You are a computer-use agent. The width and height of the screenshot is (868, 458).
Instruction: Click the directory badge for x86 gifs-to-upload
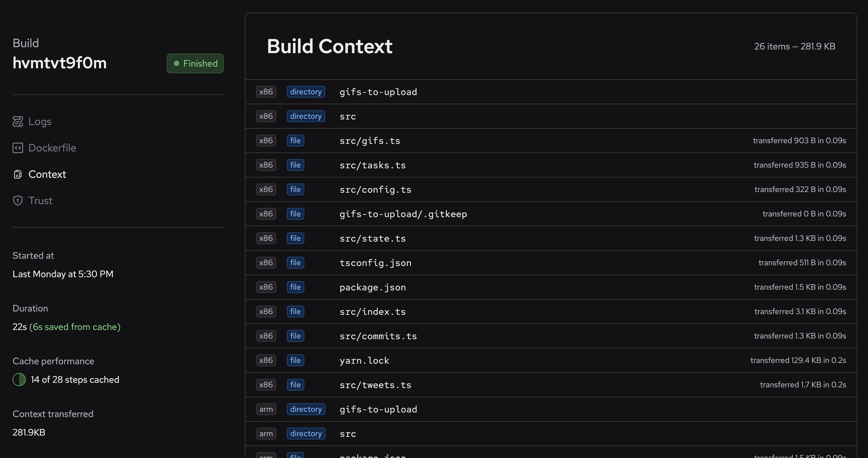(x=306, y=92)
